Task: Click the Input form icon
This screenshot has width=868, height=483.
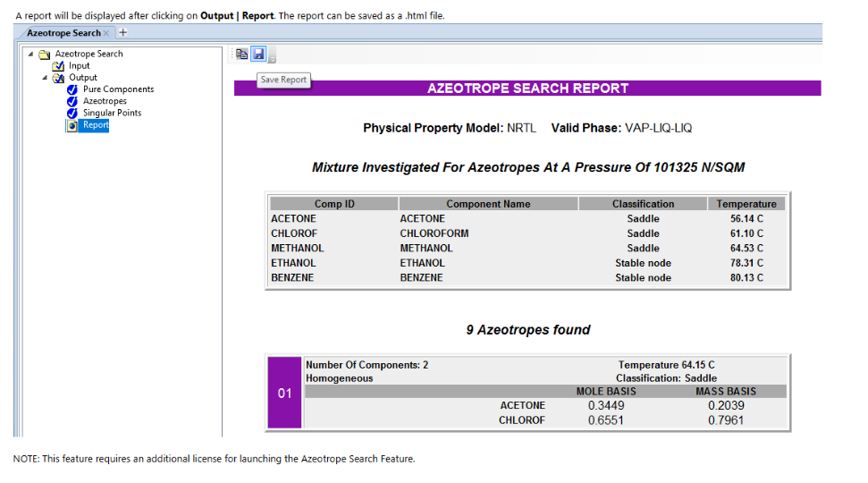Action: click(59, 66)
